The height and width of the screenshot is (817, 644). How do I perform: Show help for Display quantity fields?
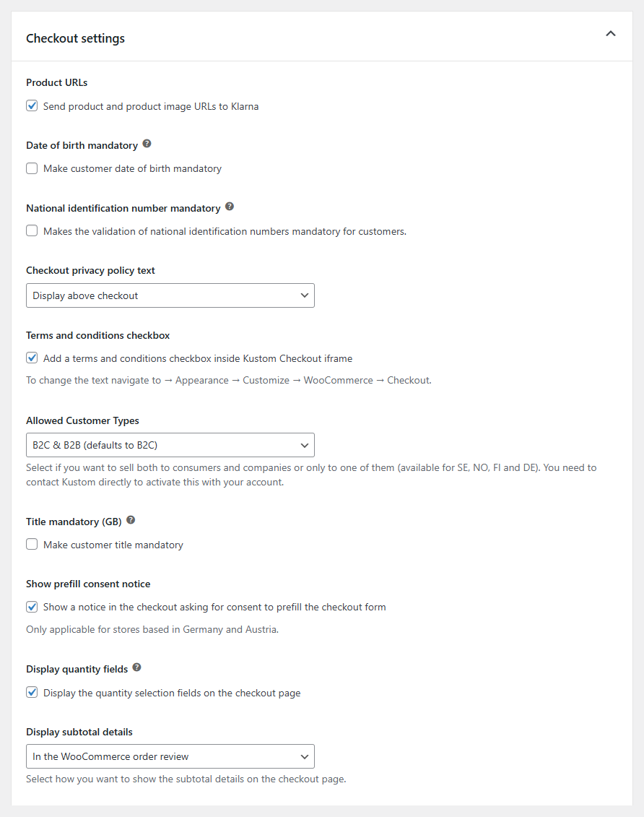[x=137, y=667]
